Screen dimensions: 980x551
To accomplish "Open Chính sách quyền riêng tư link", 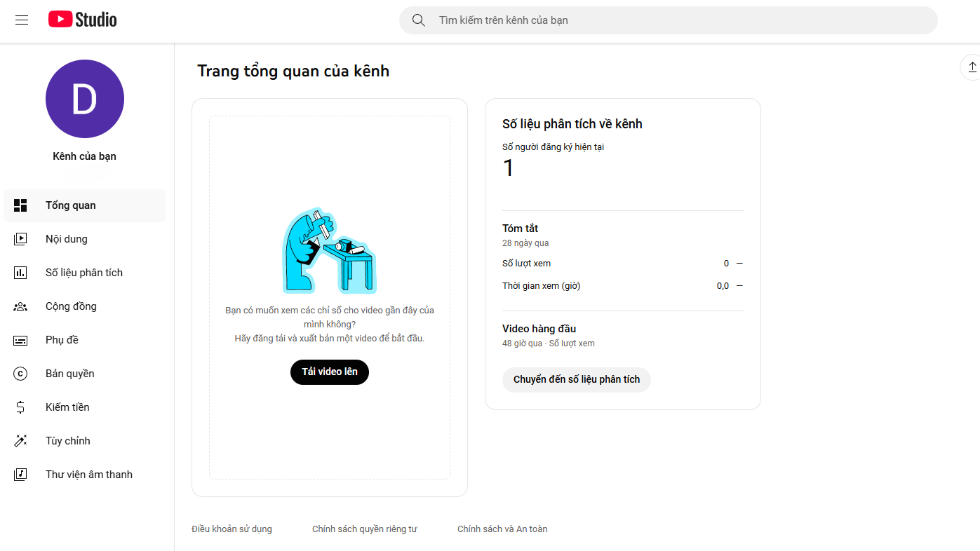I will pyautogui.click(x=365, y=529).
